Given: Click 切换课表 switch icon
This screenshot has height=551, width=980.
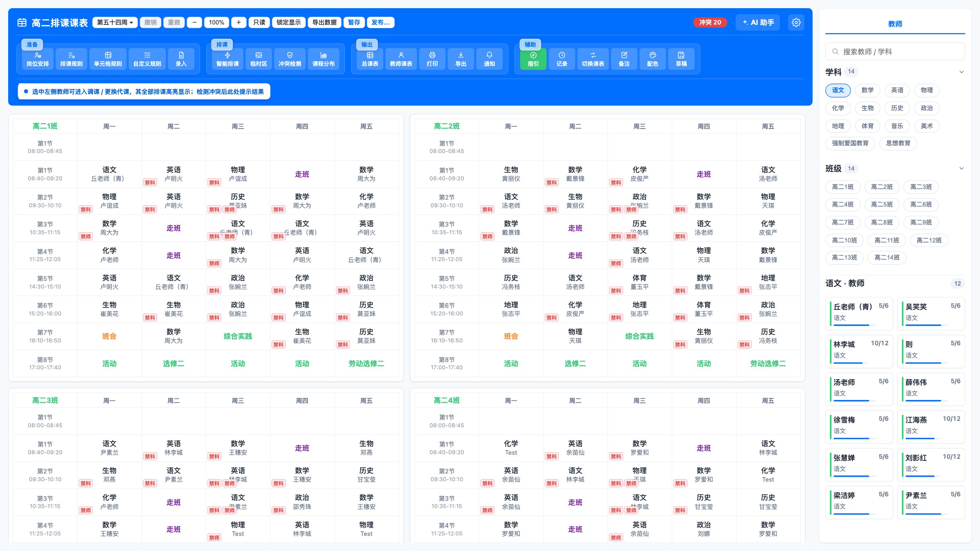Looking at the screenshot, I should pyautogui.click(x=593, y=59).
